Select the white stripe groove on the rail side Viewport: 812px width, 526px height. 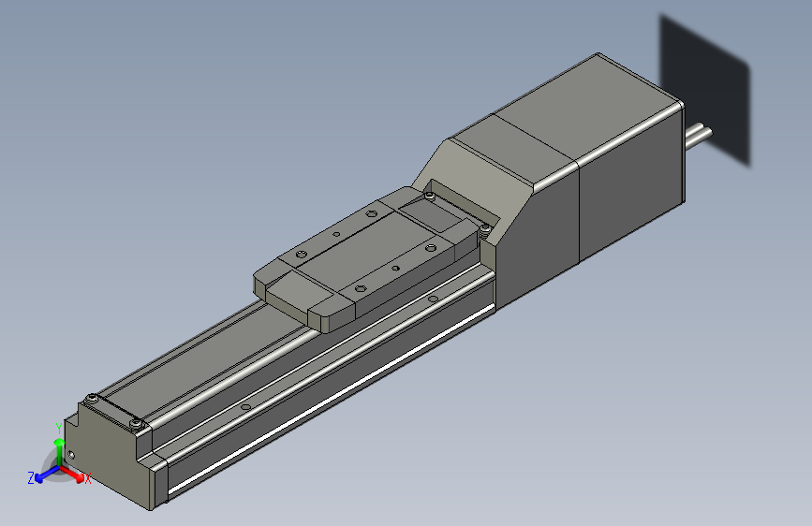pos(332,399)
